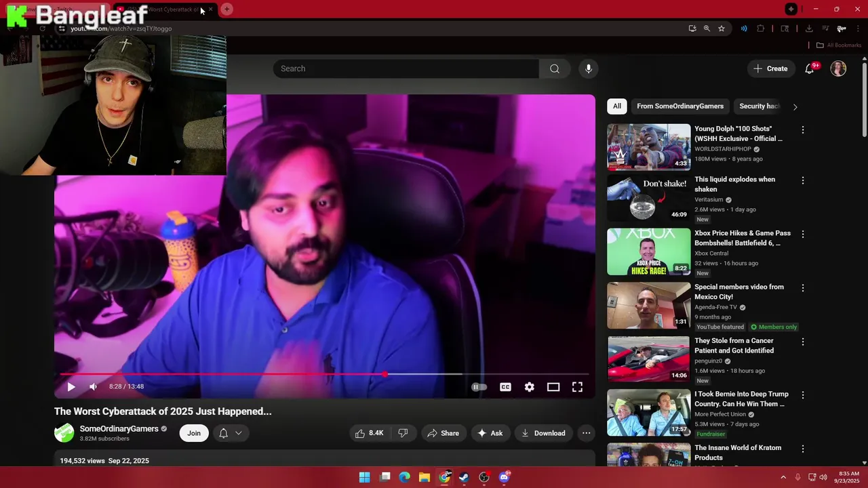868x488 pixels.
Task: Enter fullscreen video mode
Action: click(577, 387)
